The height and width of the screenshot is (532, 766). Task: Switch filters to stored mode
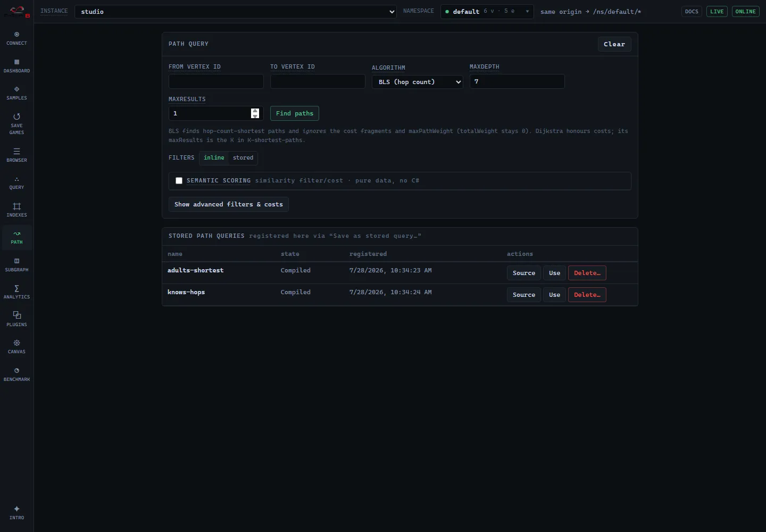point(243,158)
